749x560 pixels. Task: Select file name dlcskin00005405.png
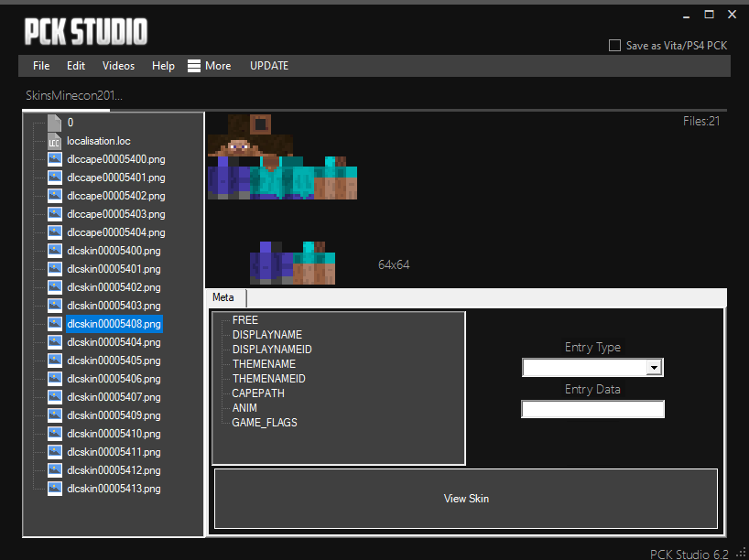[x=114, y=361]
